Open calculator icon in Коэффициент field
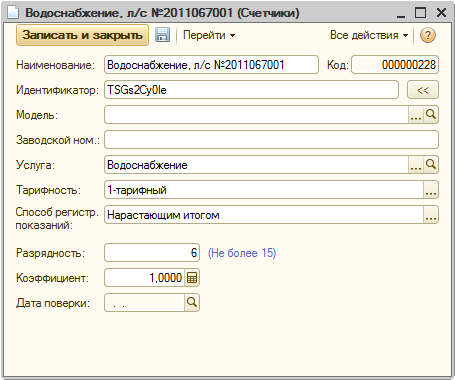This screenshot has width=455, height=380. pos(192,278)
